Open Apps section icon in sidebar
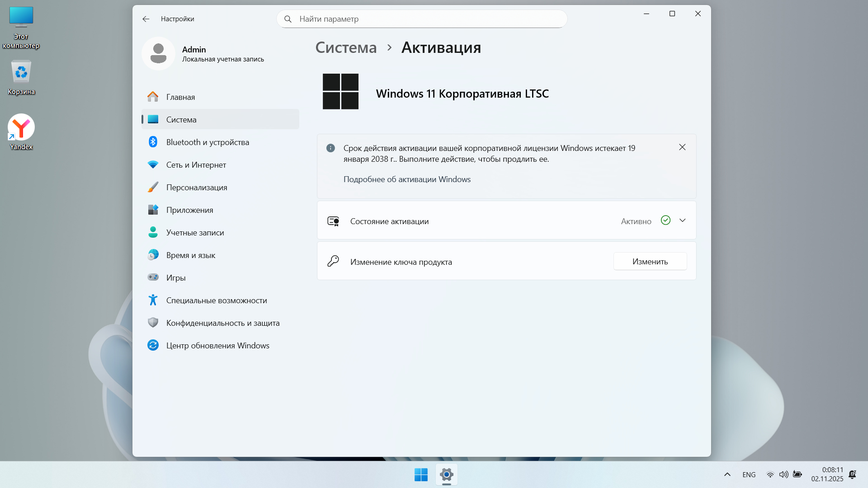 click(x=153, y=210)
